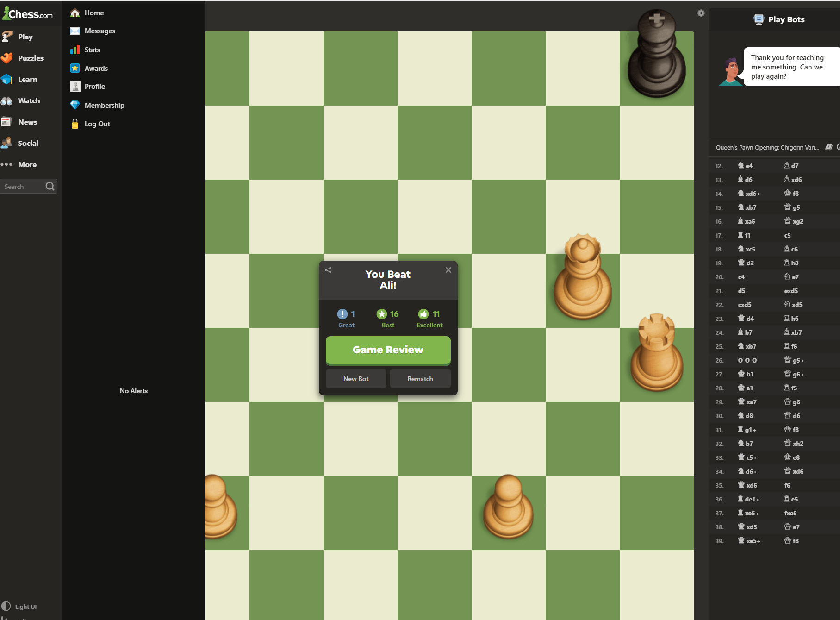Open the Puzzles section
Viewport: 840px width, 620px height.
(31, 58)
